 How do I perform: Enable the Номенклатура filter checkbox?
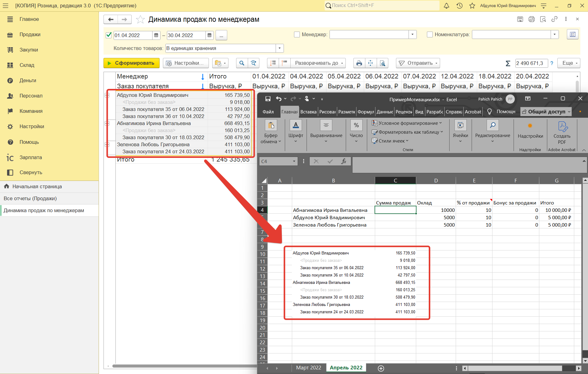(430, 35)
